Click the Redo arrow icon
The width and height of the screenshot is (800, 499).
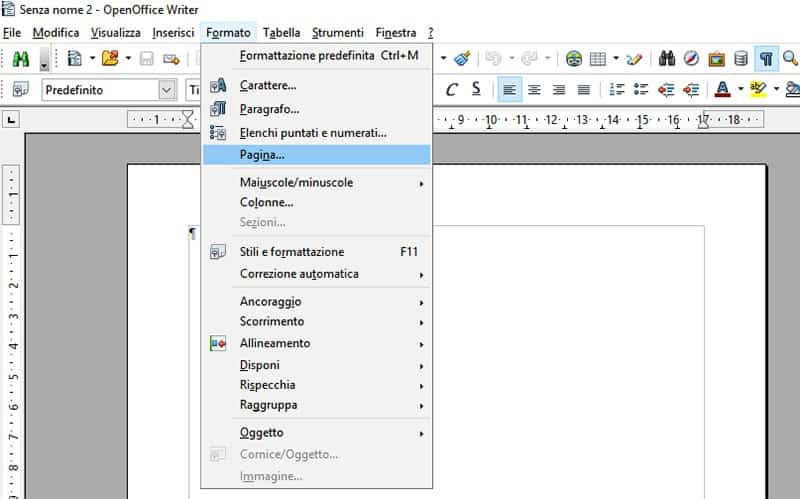click(529, 59)
